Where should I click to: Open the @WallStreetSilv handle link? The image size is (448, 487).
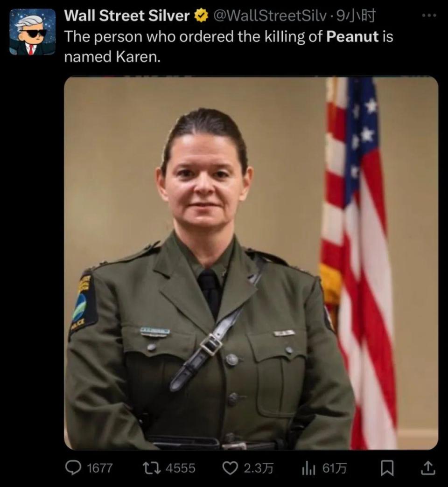click(270, 16)
